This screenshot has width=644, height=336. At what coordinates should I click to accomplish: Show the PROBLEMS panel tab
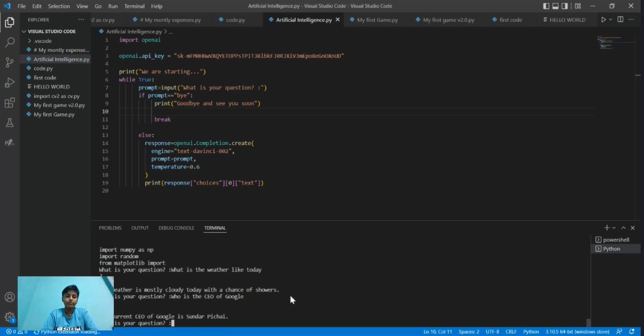coord(110,228)
